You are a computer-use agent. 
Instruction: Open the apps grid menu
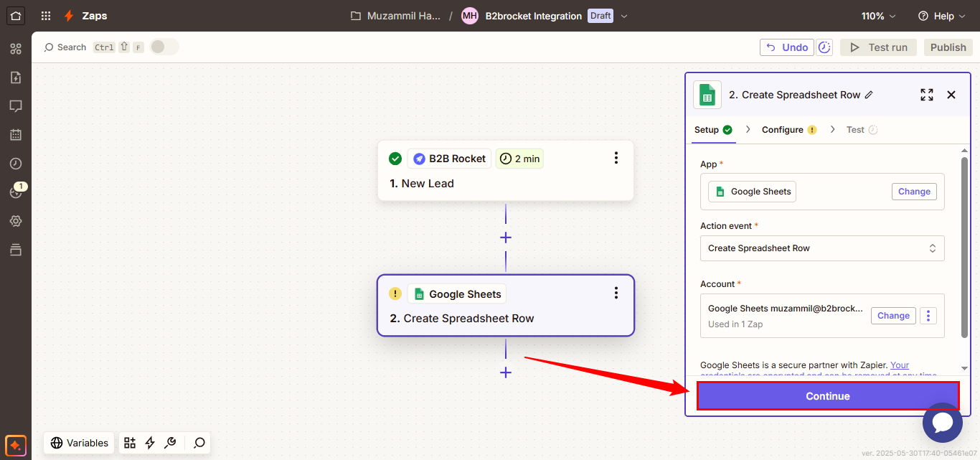[46, 16]
